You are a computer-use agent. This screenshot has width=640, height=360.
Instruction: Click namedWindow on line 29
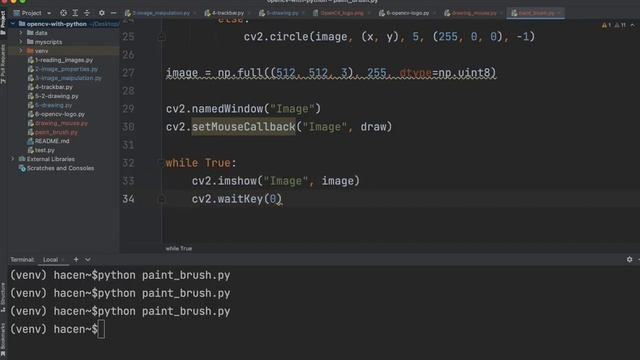point(227,109)
